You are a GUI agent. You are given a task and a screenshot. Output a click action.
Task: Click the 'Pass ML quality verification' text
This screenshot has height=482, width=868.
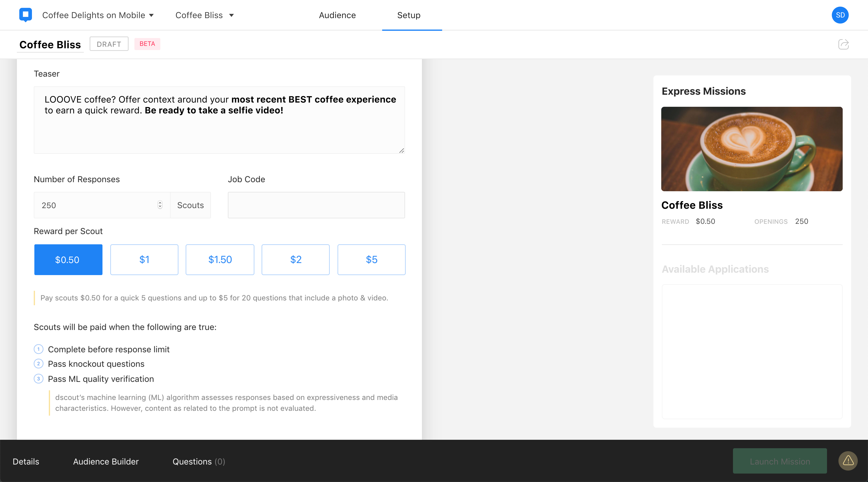pyautogui.click(x=101, y=379)
